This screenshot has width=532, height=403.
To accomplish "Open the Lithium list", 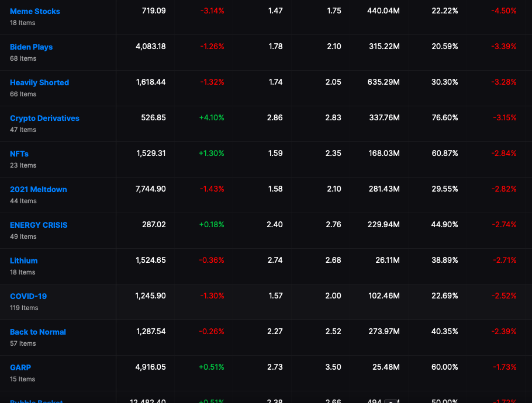I will 24,260.
